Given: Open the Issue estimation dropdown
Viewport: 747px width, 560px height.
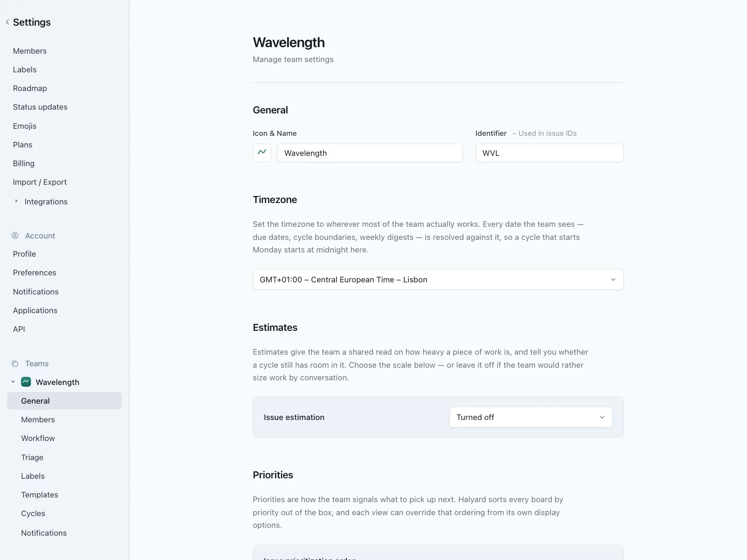Looking at the screenshot, I should coord(531,417).
